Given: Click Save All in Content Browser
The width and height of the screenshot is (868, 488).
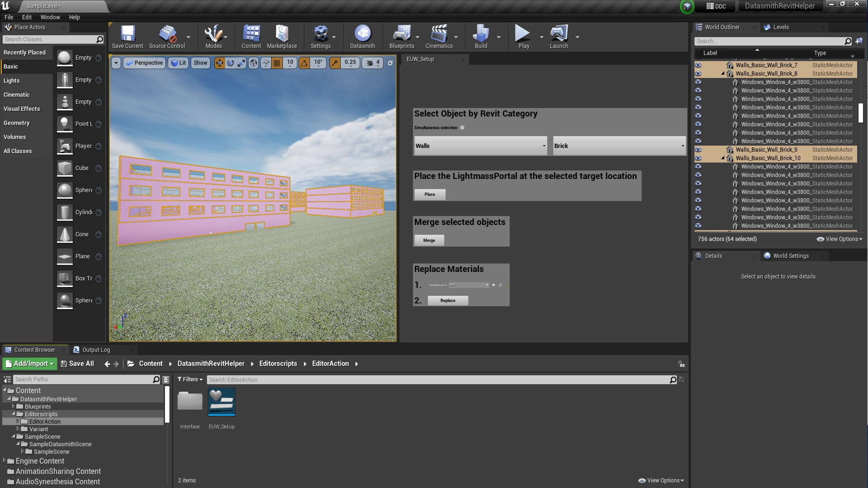Looking at the screenshot, I should [x=77, y=364].
